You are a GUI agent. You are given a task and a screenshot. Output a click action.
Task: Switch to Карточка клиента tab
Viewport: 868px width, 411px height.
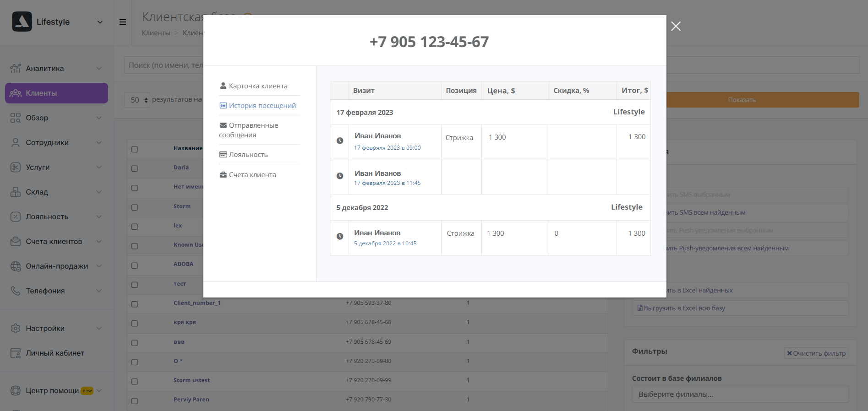[258, 86]
